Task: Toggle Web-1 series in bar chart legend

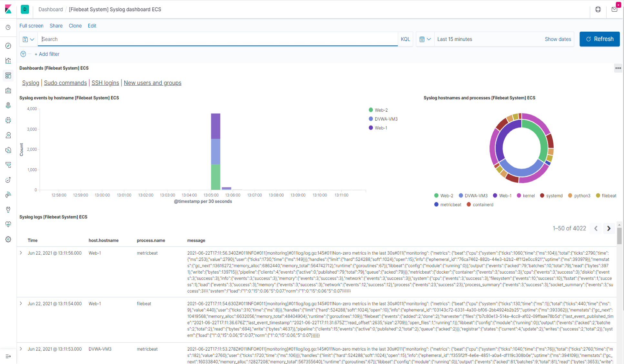Action: click(x=378, y=128)
